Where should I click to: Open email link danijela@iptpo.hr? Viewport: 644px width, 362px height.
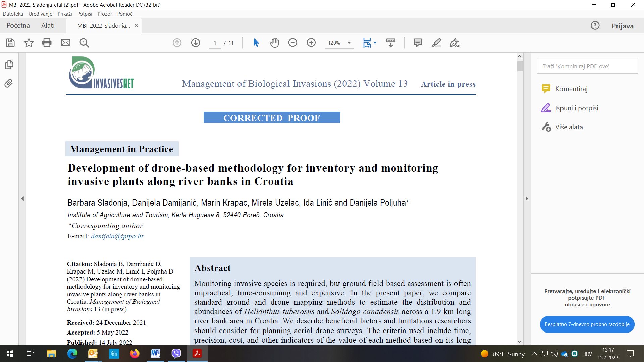pos(117,236)
